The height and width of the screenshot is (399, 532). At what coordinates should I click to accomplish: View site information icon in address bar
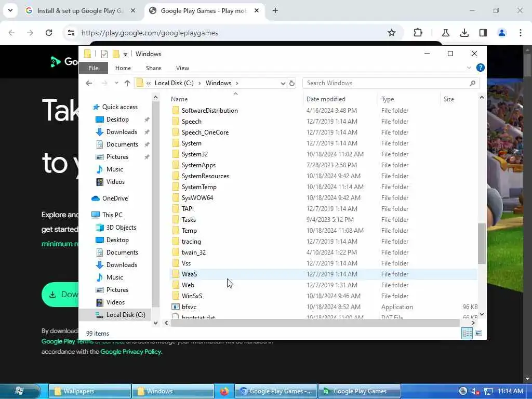pos(71,33)
